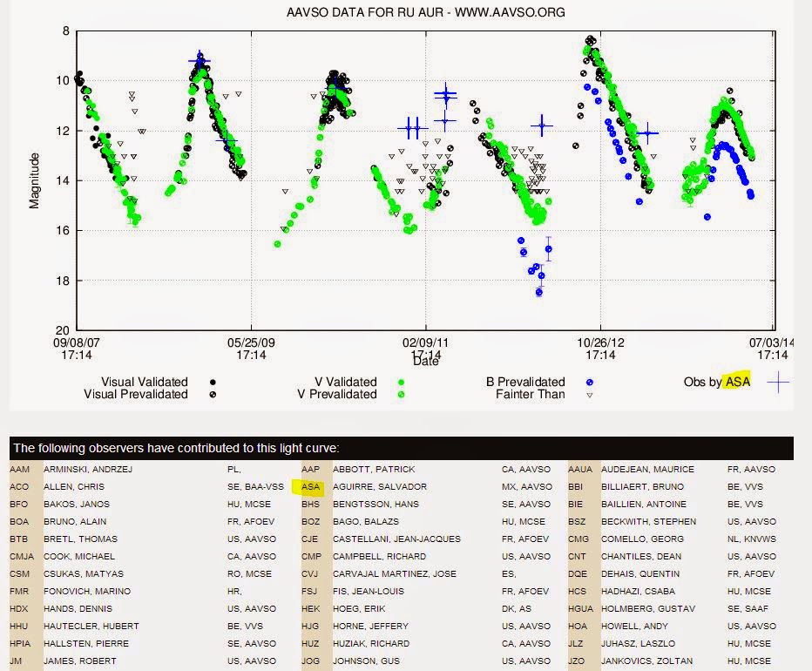Image resolution: width=812 pixels, height=671 pixels.
Task: Click the Visual Validated legend label
Action: (145, 382)
